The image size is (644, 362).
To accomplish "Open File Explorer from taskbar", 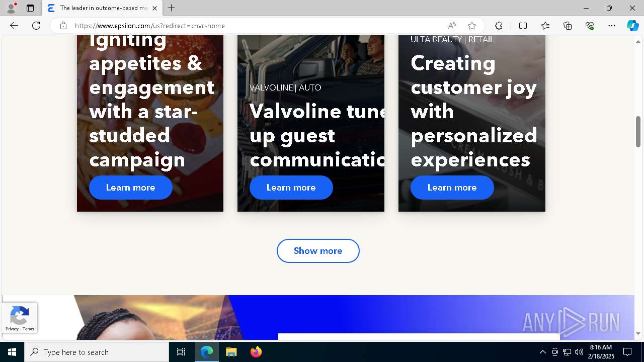I will (x=231, y=352).
